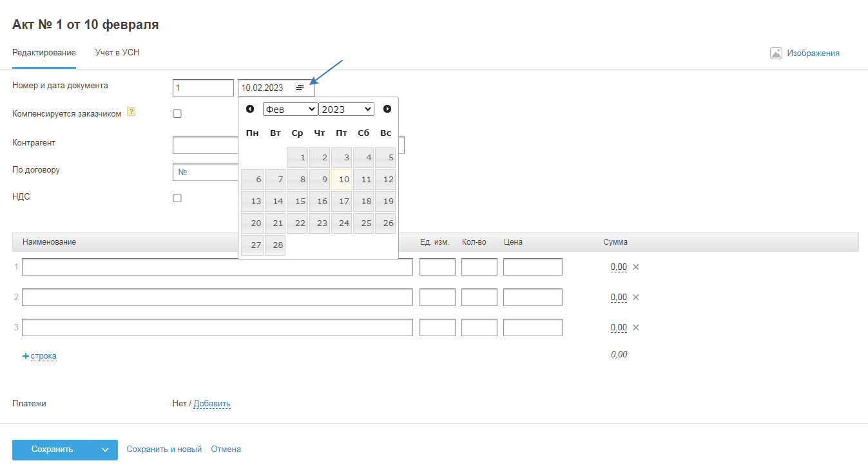This screenshot has height=472, width=868.
Task: Click the document number input field
Action: (203, 88)
